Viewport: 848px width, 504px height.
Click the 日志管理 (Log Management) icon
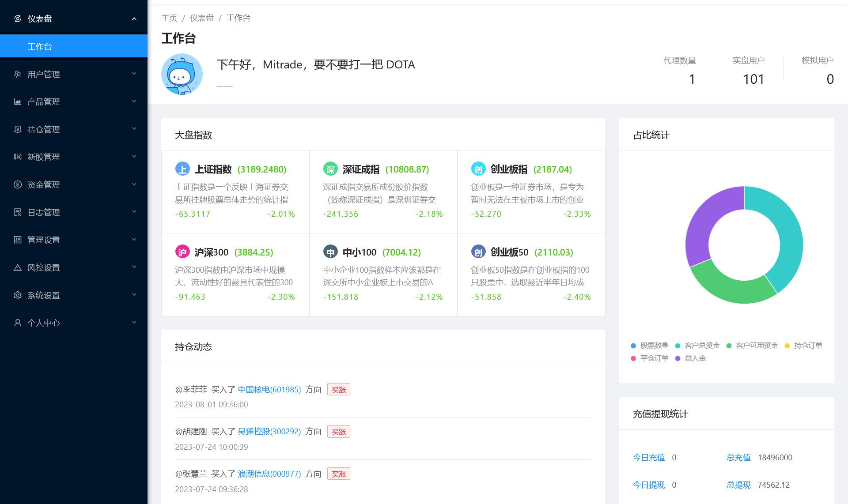(18, 212)
